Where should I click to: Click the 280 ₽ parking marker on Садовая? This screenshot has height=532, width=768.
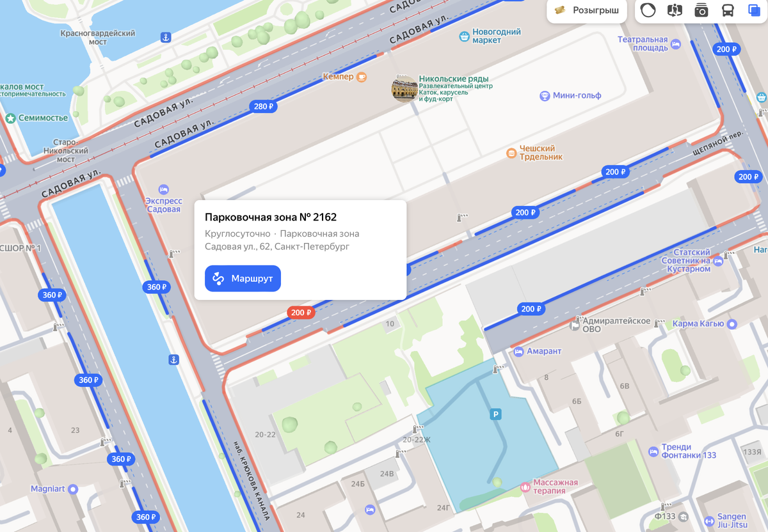[263, 106]
